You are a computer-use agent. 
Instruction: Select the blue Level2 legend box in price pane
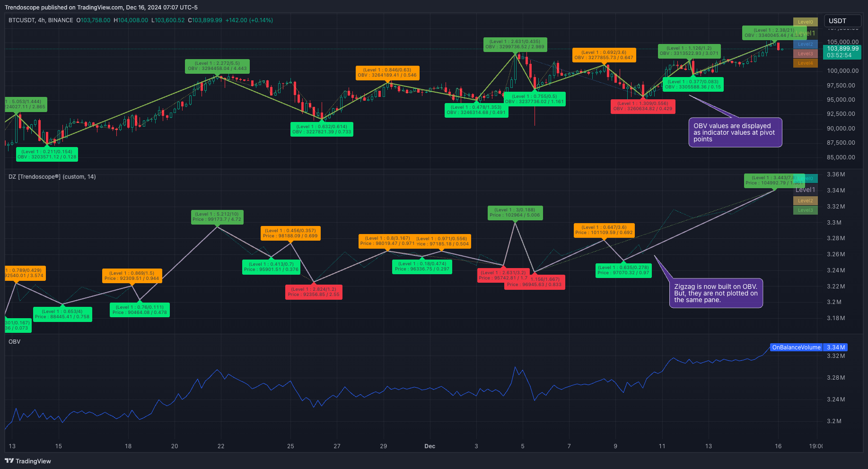(x=805, y=44)
